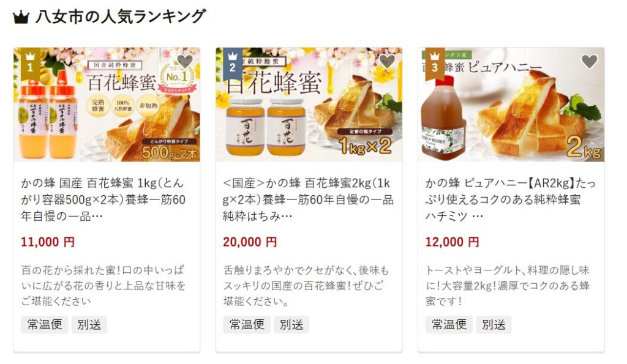Open the 2kg Pure Honey product image

(x=511, y=105)
